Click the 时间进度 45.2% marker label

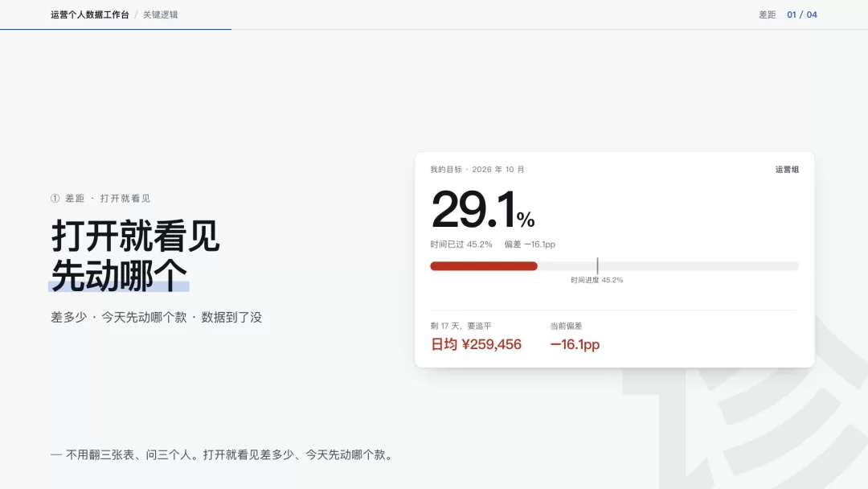[x=596, y=280]
